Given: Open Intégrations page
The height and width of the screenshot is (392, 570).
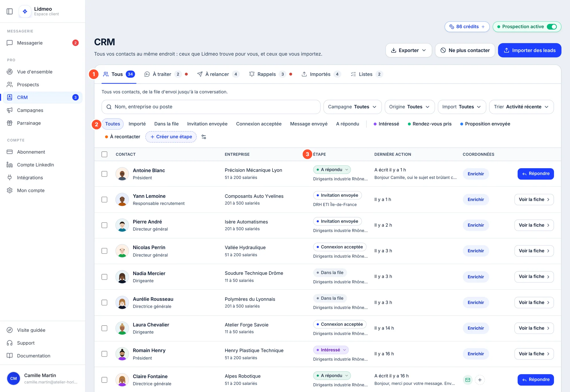Looking at the screenshot, I should click(43, 177).
